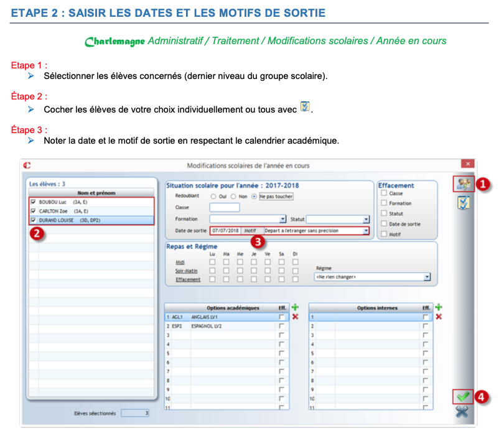Image resolution: width=504 pixels, height=441 pixels.
Task: Select the Redoublant Oui radio button
Action: tap(214, 196)
